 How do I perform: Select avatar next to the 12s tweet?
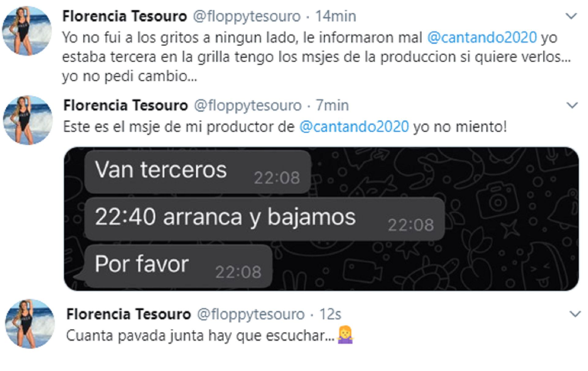pyautogui.click(x=30, y=324)
